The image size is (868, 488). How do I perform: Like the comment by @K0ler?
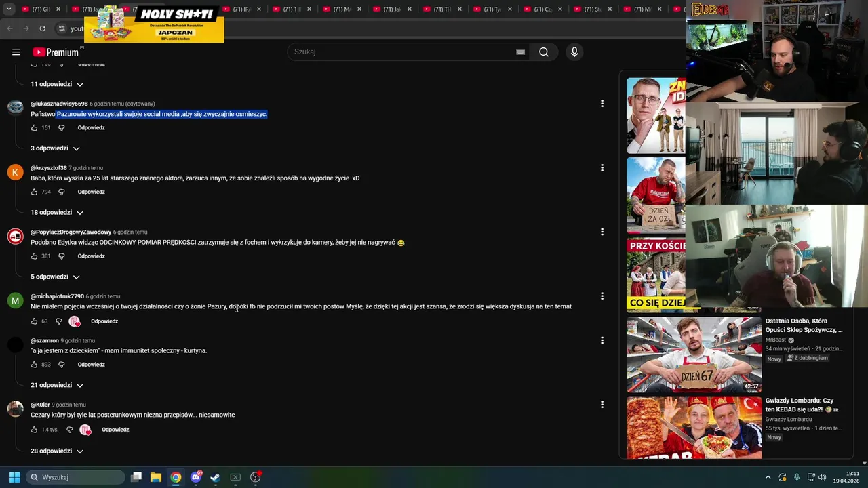35,430
